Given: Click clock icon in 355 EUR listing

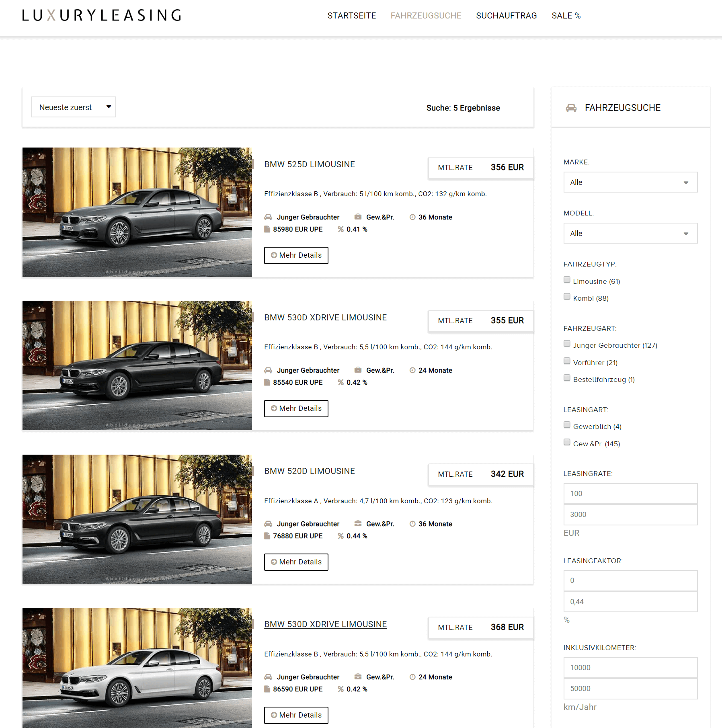Looking at the screenshot, I should coord(412,370).
